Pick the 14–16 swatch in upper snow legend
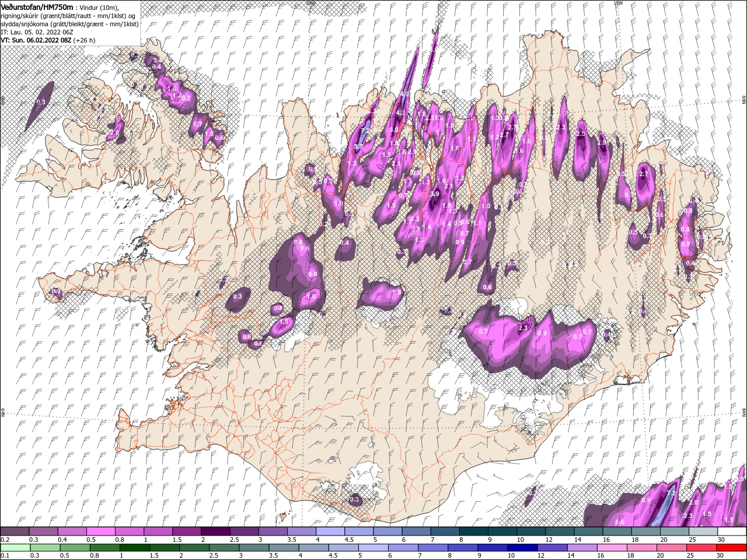 pos(588,531)
